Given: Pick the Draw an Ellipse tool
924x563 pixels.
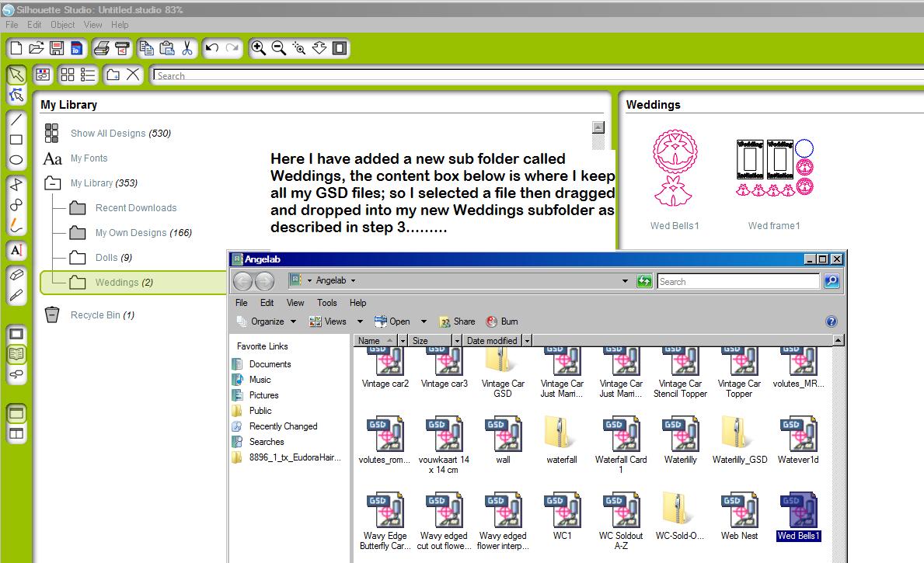Looking at the screenshot, I should tap(16, 160).
